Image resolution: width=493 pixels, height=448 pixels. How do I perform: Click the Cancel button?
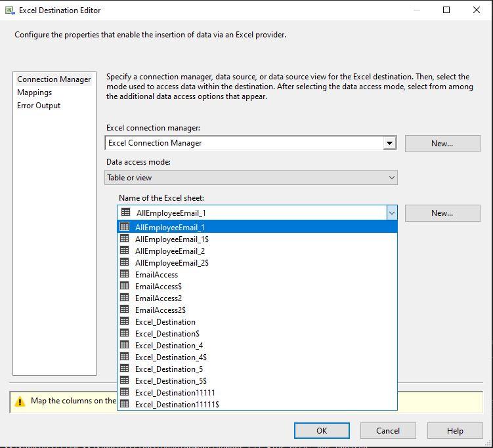pos(388,430)
